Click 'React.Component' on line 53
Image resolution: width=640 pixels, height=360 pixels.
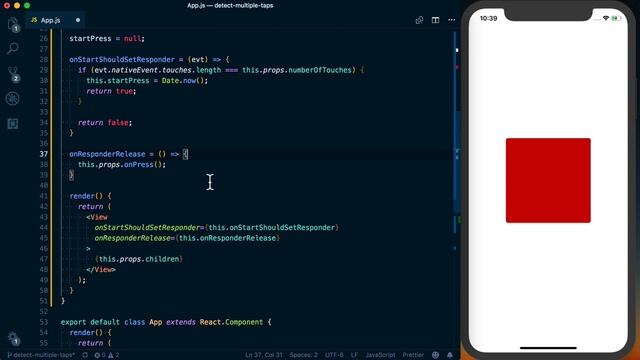231,322
